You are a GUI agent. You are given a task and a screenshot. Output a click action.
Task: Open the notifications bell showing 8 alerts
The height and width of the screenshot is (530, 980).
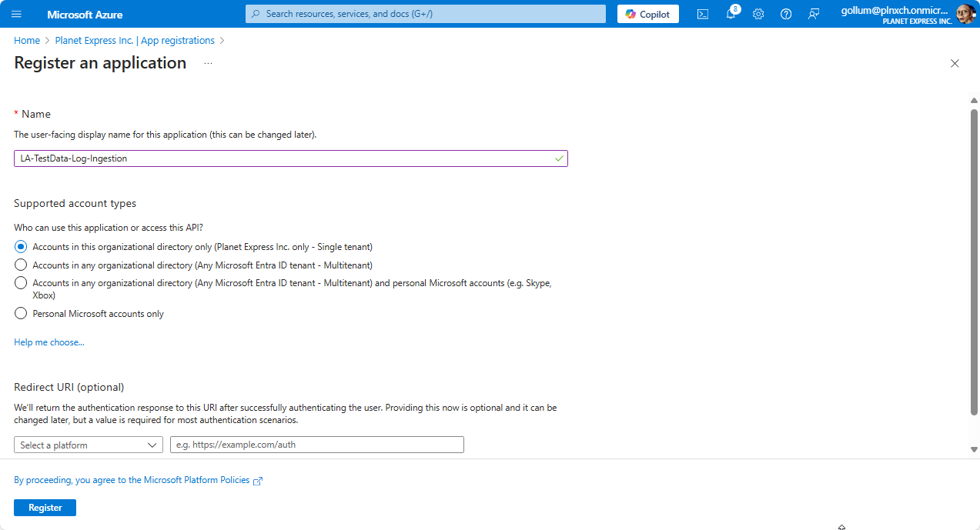pos(730,14)
